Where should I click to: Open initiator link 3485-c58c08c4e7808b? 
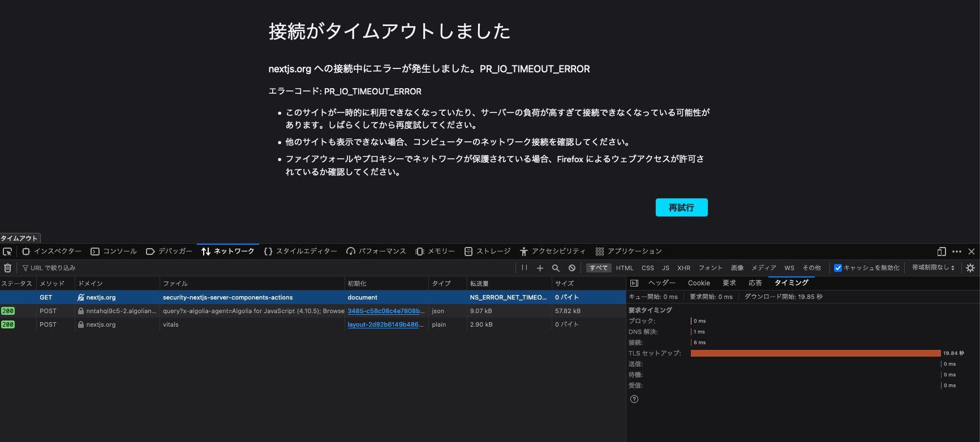(385, 311)
